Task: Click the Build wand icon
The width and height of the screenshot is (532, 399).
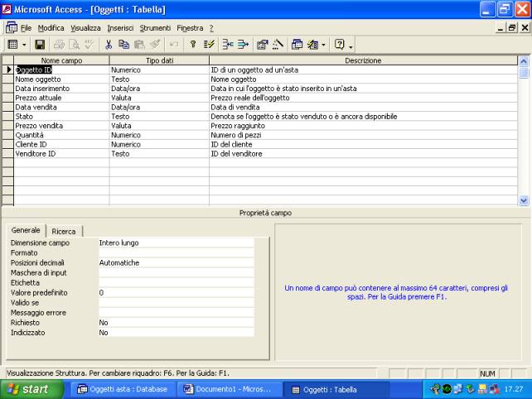Action: coord(278,45)
